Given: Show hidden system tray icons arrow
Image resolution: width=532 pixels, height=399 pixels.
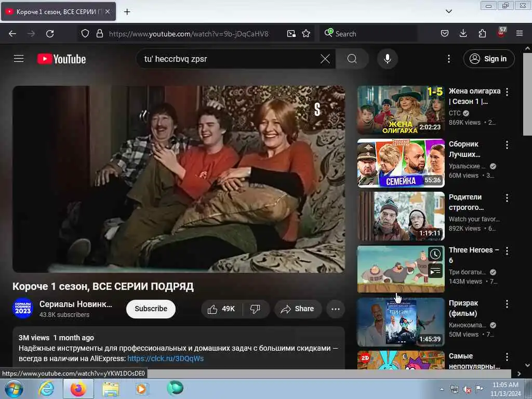Looking at the screenshot, I should pos(442,389).
